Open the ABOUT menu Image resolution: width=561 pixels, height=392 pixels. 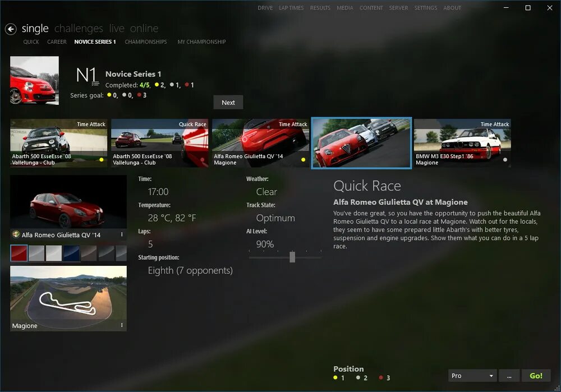point(452,8)
